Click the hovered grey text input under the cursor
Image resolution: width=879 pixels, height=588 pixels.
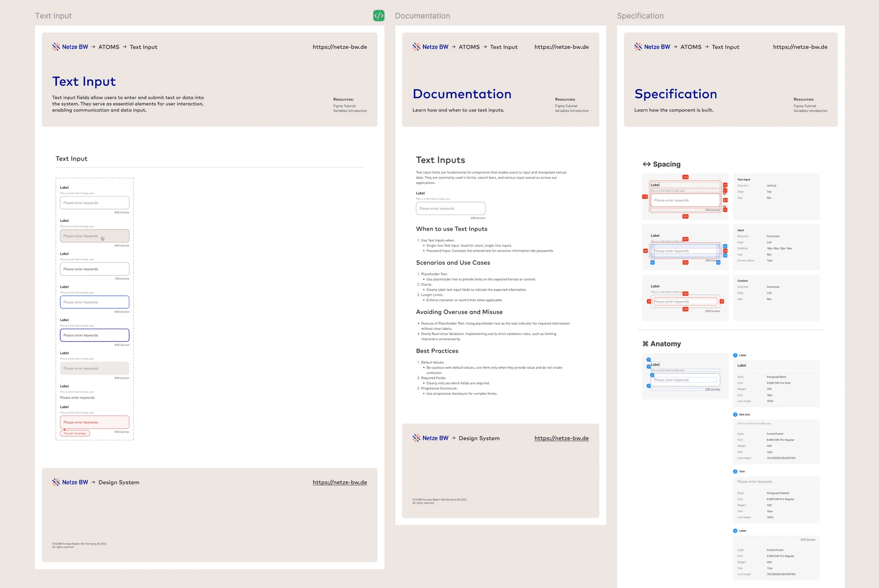(94, 236)
